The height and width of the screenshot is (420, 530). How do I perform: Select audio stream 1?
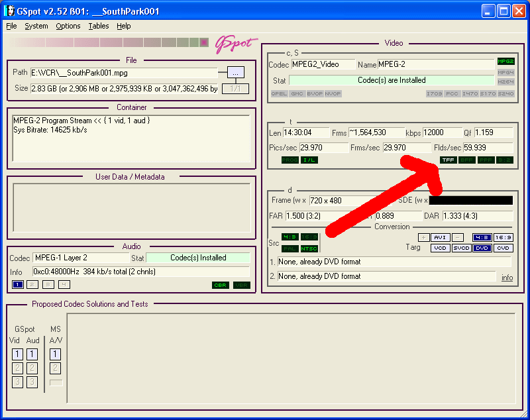tap(18, 285)
